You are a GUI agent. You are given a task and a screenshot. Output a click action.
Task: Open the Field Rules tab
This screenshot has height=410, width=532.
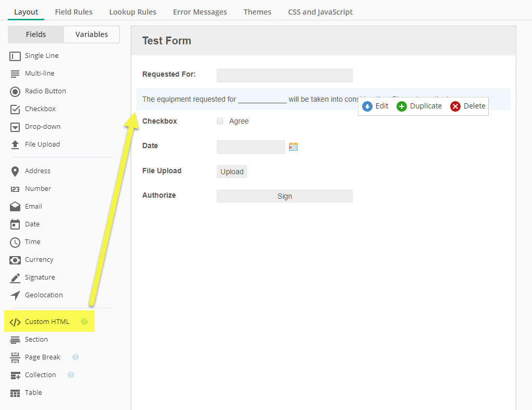point(73,12)
